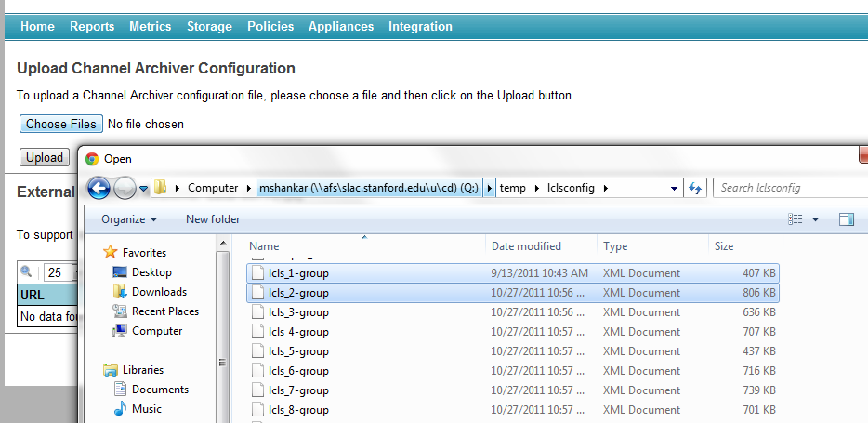
Task: Click the Search lclsconfig field
Action: click(x=790, y=188)
